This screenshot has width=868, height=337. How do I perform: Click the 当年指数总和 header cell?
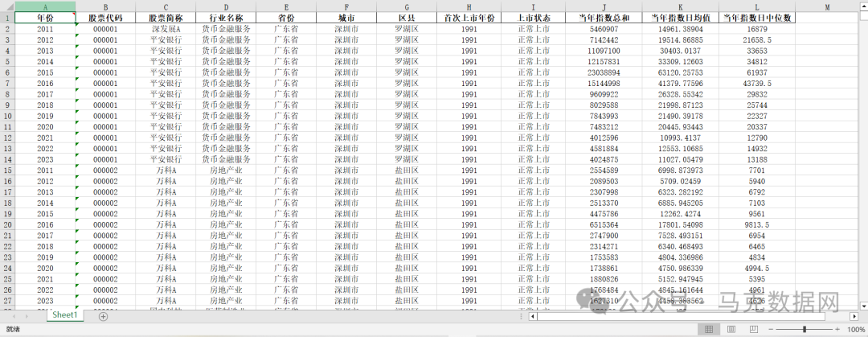604,18
